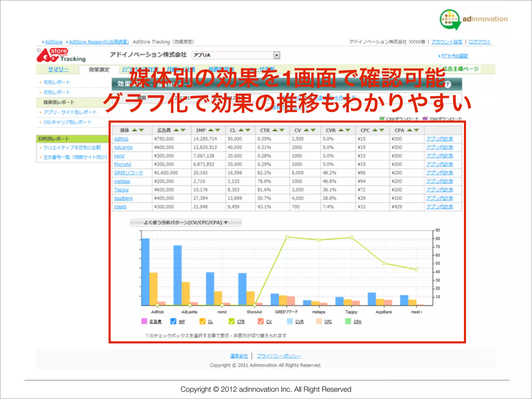
Task: Sort CVR column descending arrow
Action: pos(348,130)
